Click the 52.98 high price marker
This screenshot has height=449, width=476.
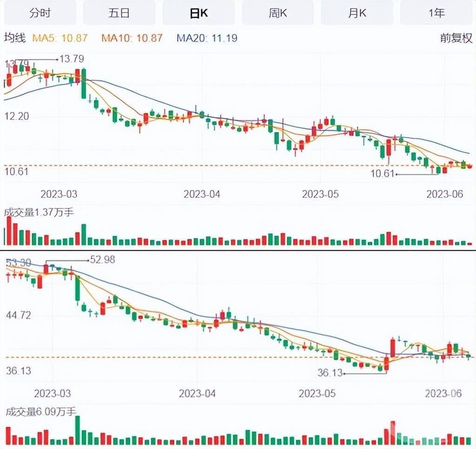[x=102, y=260]
